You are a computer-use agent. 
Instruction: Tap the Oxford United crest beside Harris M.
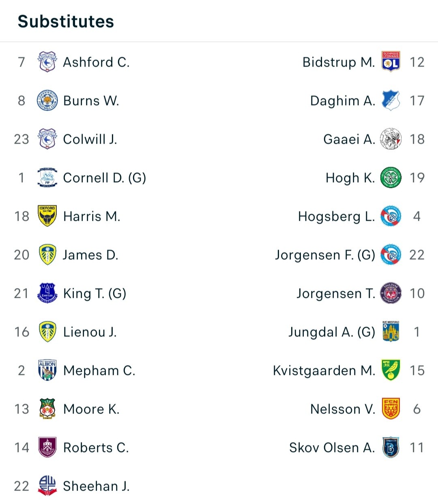tap(47, 216)
